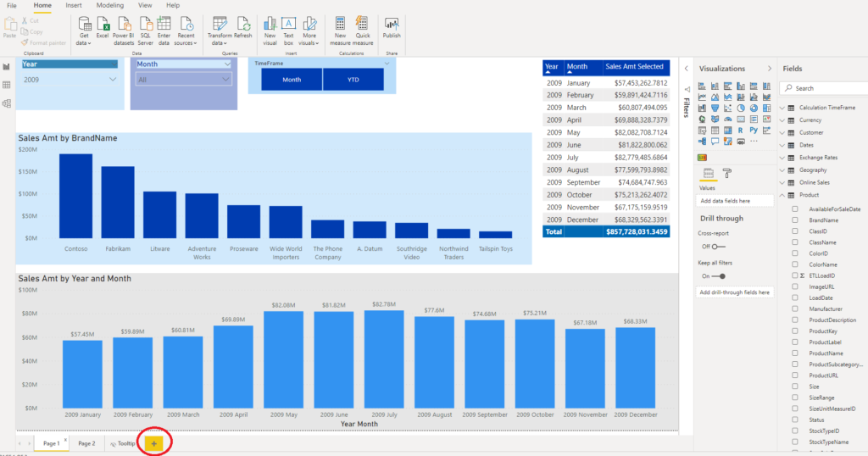The height and width of the screenshot is (456, 868).
Task: Click the Add data fields here well
Action: click(735, 201)
